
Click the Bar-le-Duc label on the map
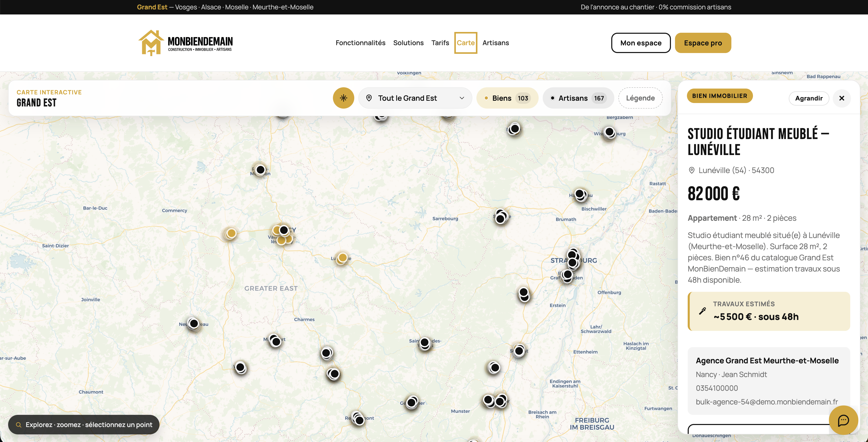95,208
